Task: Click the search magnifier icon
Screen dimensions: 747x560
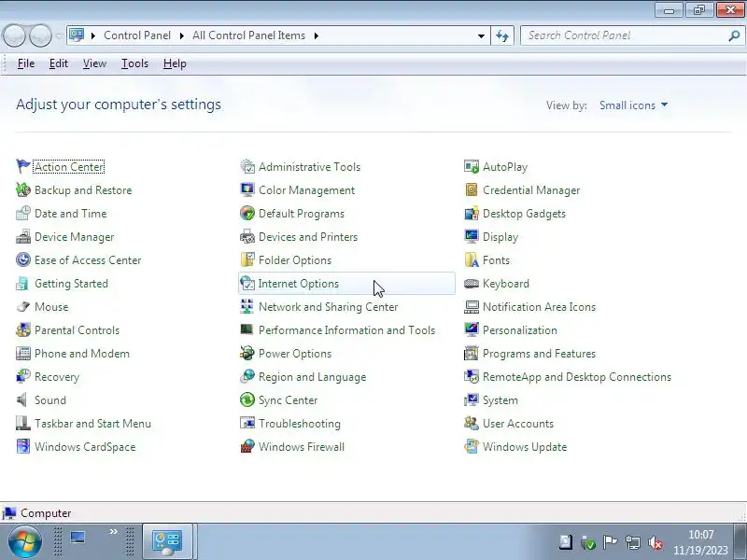Action: pyautogui.click(x=734, y=35)
